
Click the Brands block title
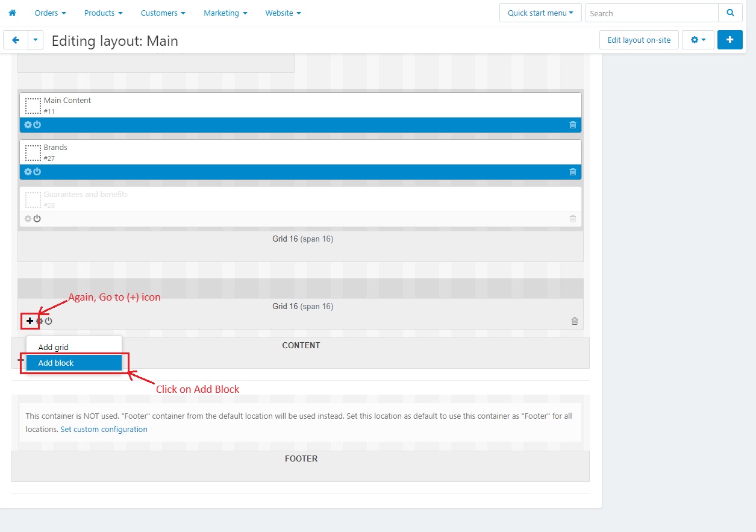[55, 147]
